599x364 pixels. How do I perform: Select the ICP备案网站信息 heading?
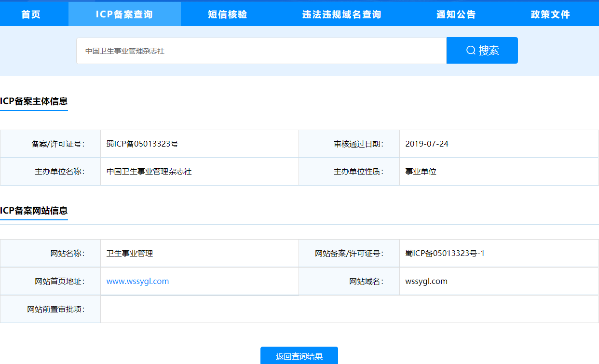[x=34, y=211]
